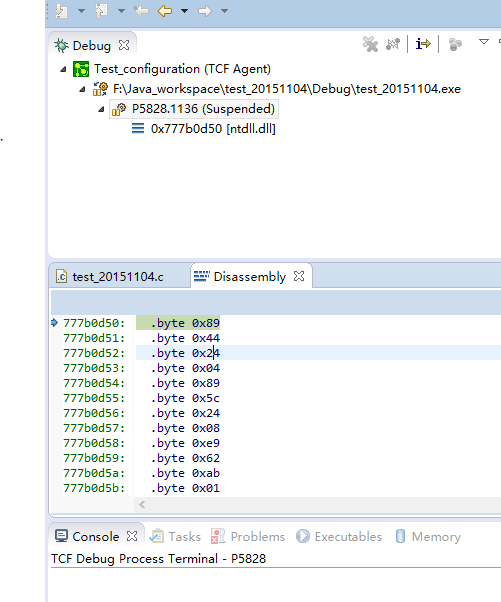Collapse the P5828.1136 thread node
The image size is (501, 602).
[x=101, y=109]
